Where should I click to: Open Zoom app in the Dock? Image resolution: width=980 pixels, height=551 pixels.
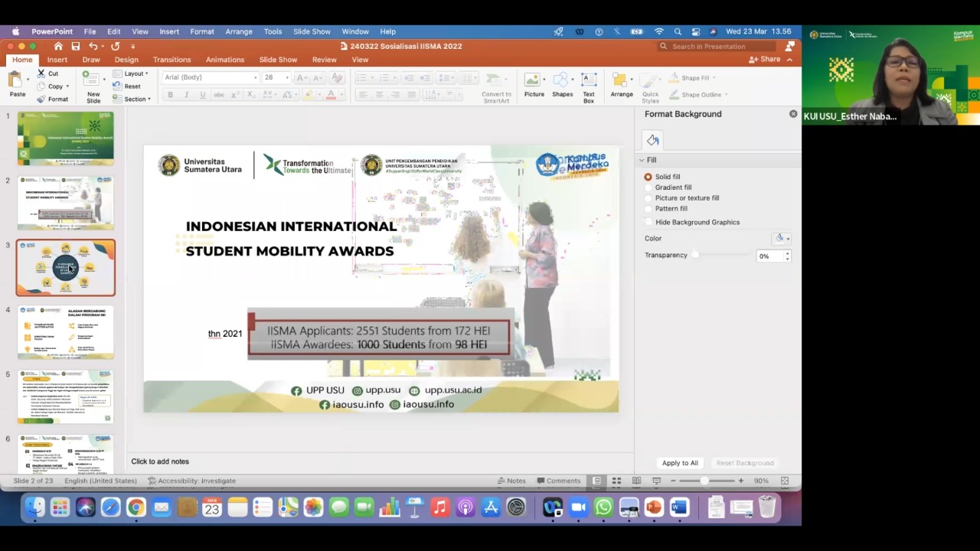pos(578,507)
